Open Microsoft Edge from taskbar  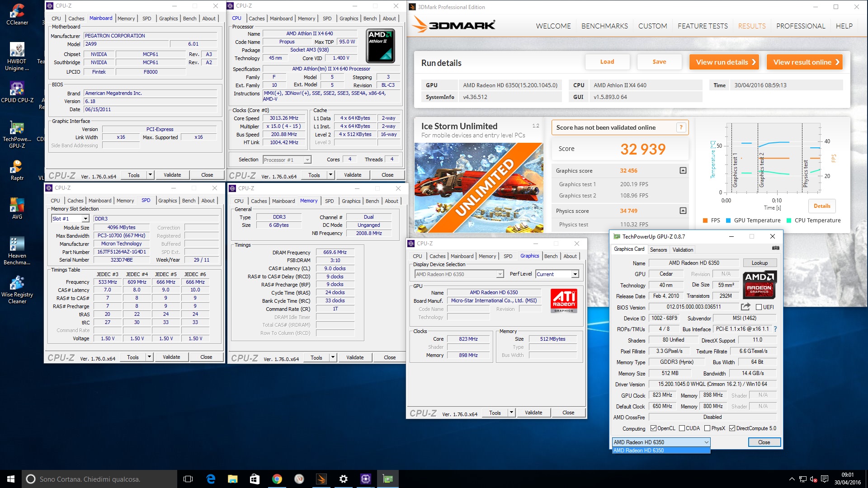211,479
